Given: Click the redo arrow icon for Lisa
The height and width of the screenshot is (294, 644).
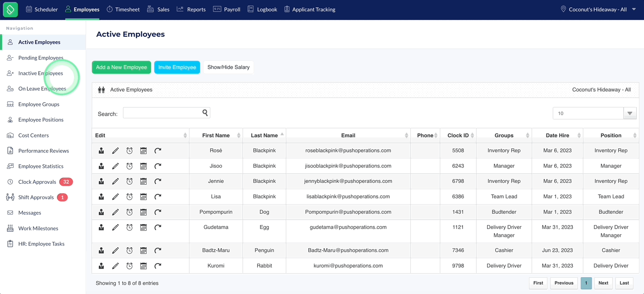Looking at the screenshot, I should [158, 197].
